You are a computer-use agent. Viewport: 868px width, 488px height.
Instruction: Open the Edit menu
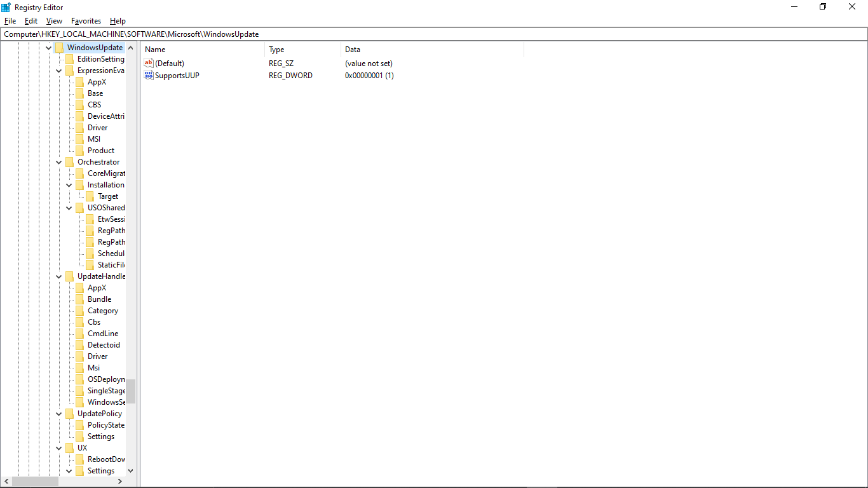pyautogui.click(x=31, y=21)
